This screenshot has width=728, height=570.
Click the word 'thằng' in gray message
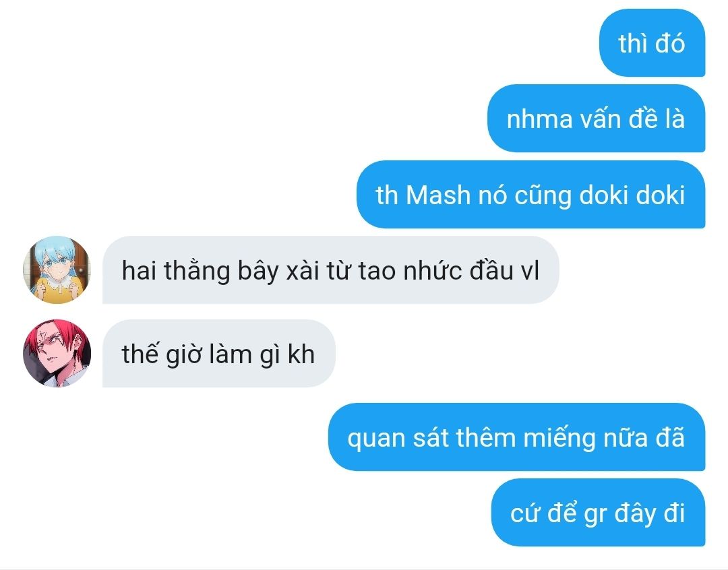point(197,271)
